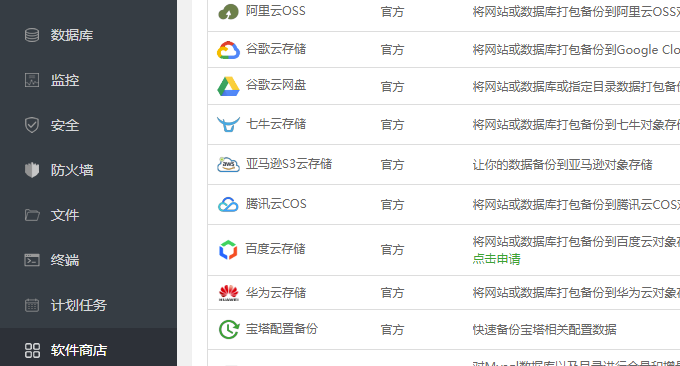The height and width of the screenshot is (366, 680).
Task: Launch the 终端 page
Action: point(65,260)
